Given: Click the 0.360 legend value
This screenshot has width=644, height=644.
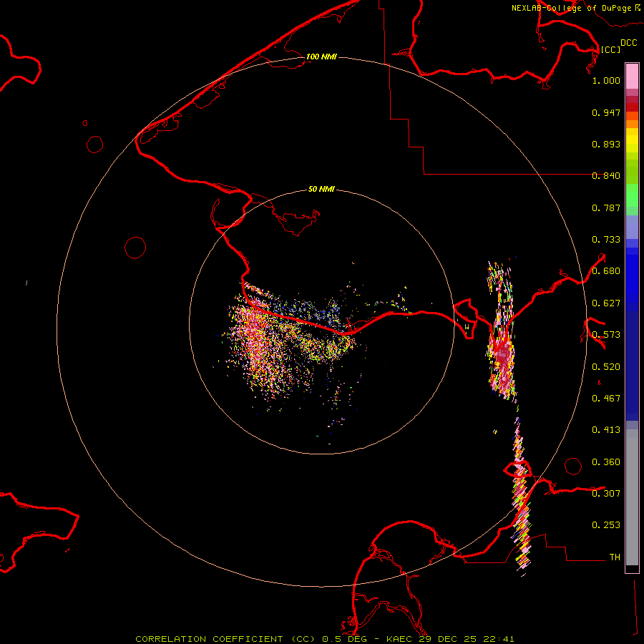Looking at the screenshot, I should click(x=606, y=462).
